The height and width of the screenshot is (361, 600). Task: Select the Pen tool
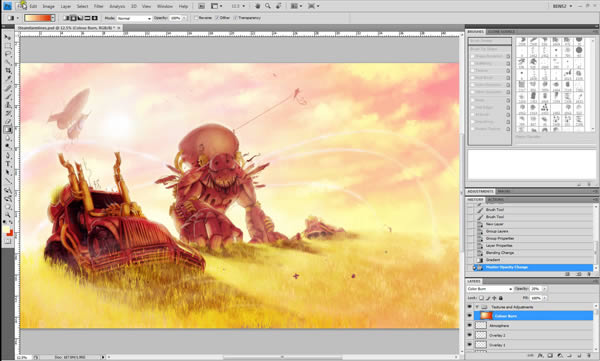click(x=8, y=155)
